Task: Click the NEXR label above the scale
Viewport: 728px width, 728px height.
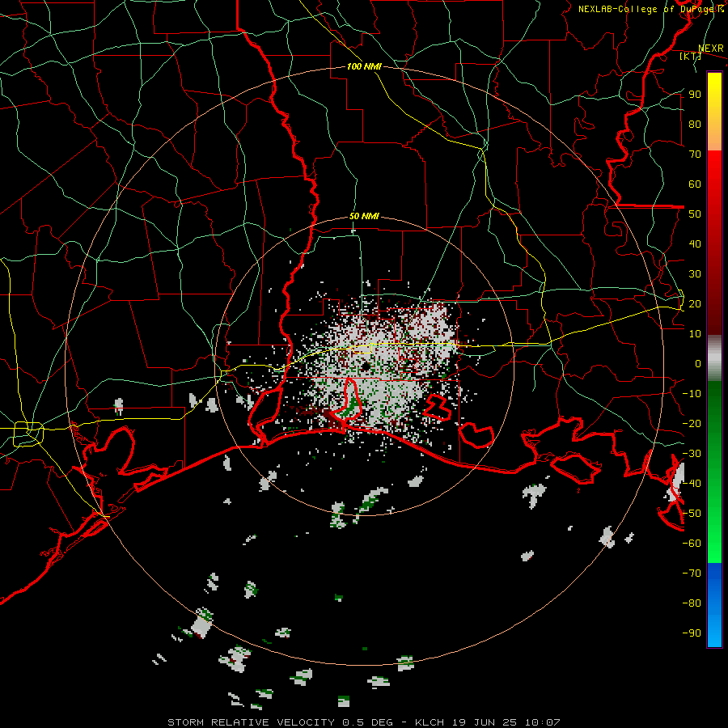Action: 710,49
